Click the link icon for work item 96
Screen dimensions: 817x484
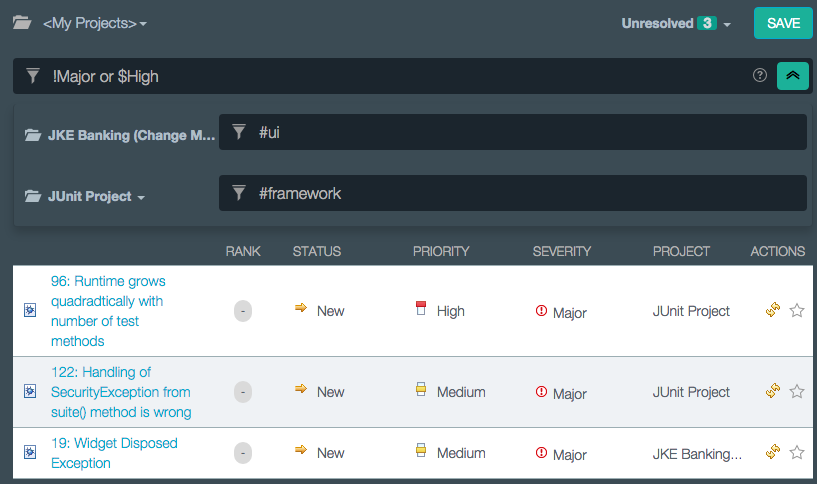(772, 311)
